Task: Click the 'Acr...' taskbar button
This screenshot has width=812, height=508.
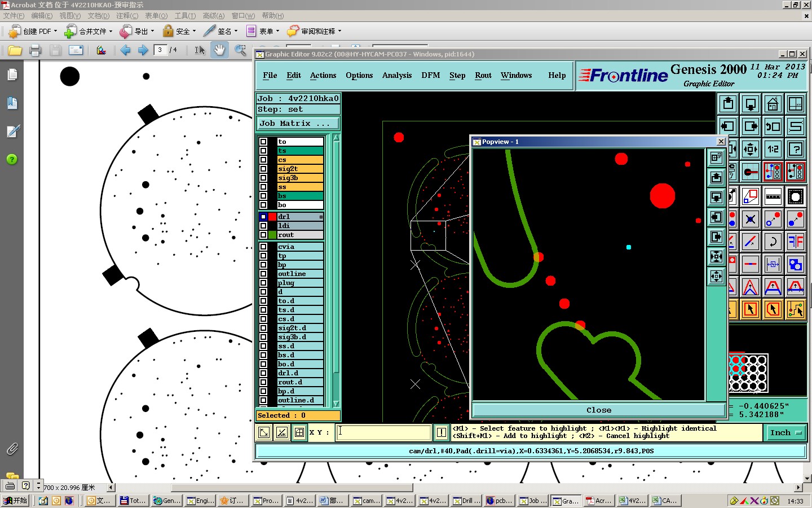Action: (x=598, y=501)
